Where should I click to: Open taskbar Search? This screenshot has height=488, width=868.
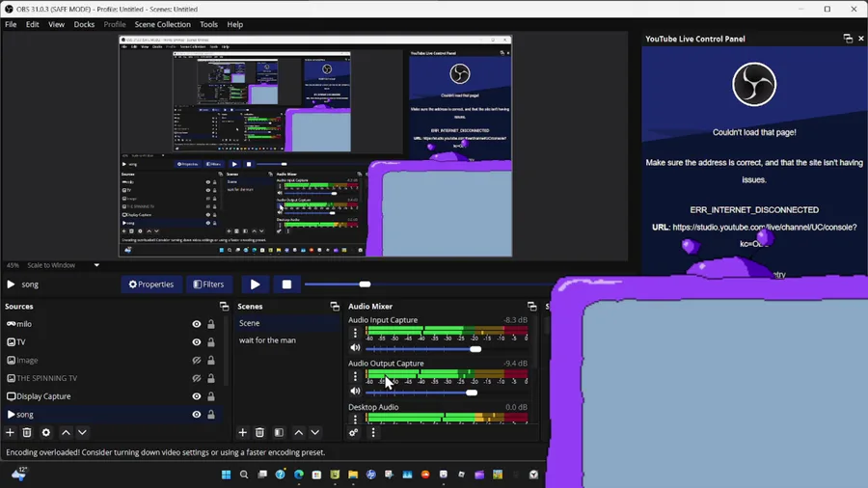click(244, 474)
